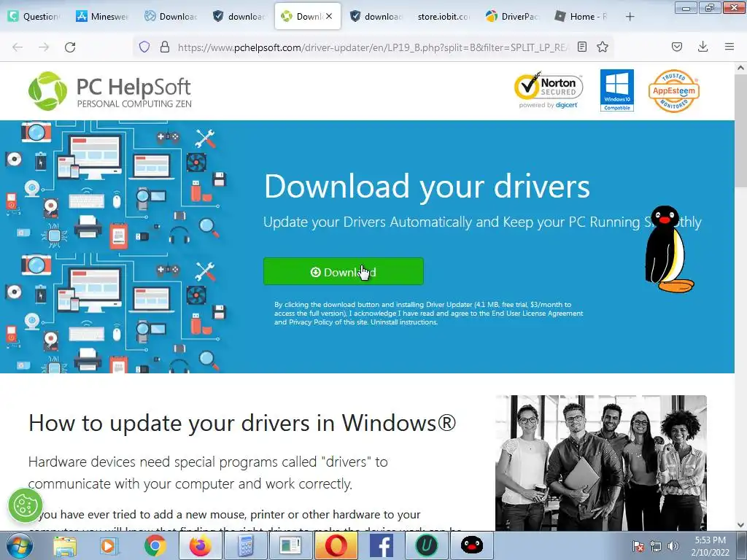The height and width of the screenshot is (560, 747).
Task: Open the Firefox hamburger menu
Action: [x=729, y=47]
